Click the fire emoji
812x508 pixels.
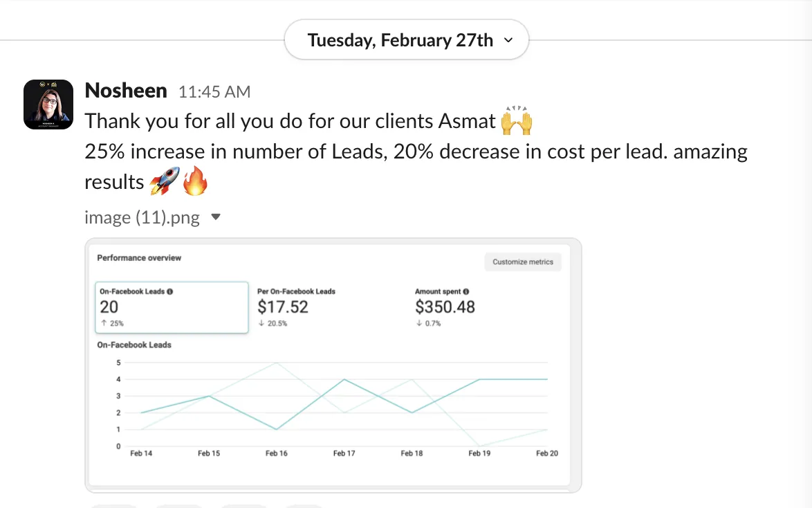click(x=195, y=181)
